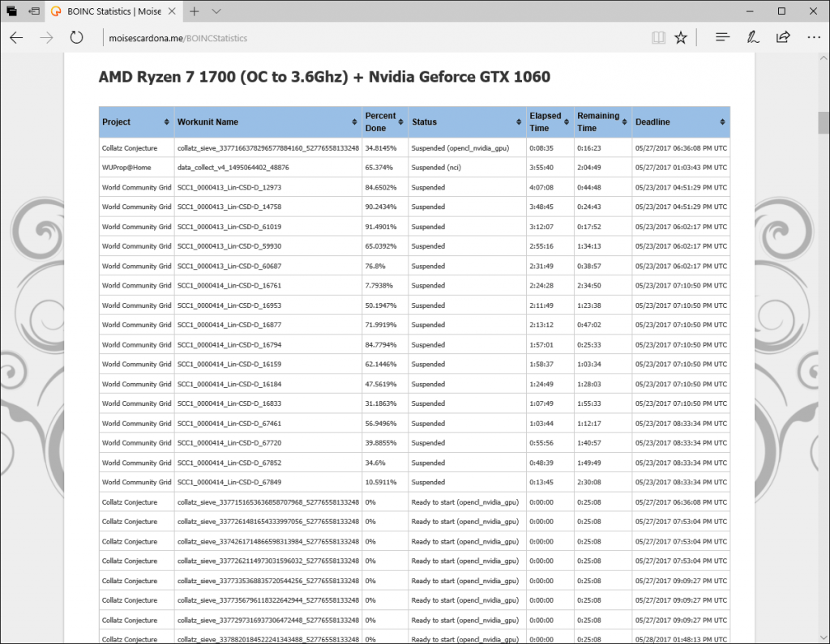Click the vertical scrollbar thumb
830x644 pixels.
click(x=824, y=123)
